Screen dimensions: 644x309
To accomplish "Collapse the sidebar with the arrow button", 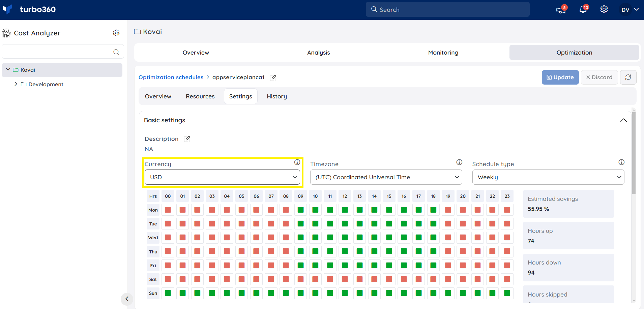I will pyautogui.click(x=127, y=299).
